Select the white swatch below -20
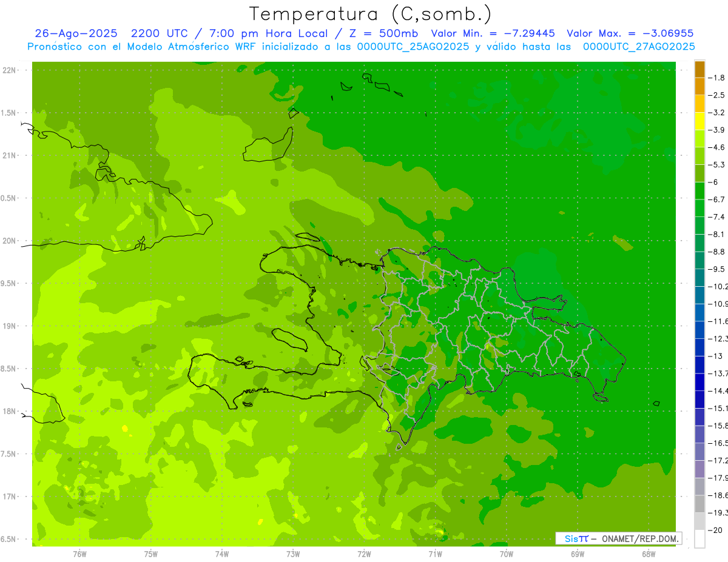Image resolution: width=728 pixels, height=562 pixels. click(699, 538)
